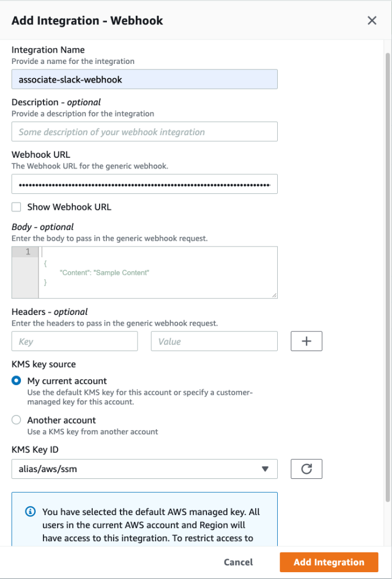The width and height of the screenshot is (392, 579).
Task: Cancel the webhook integration setup
Action: pyautogui.click(x=238, y=562)
